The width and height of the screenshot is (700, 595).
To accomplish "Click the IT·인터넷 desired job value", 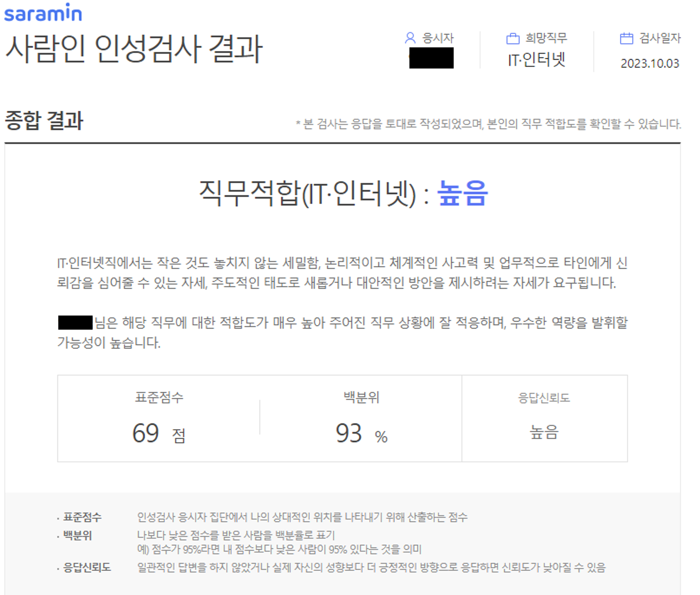I will point(537,60).
